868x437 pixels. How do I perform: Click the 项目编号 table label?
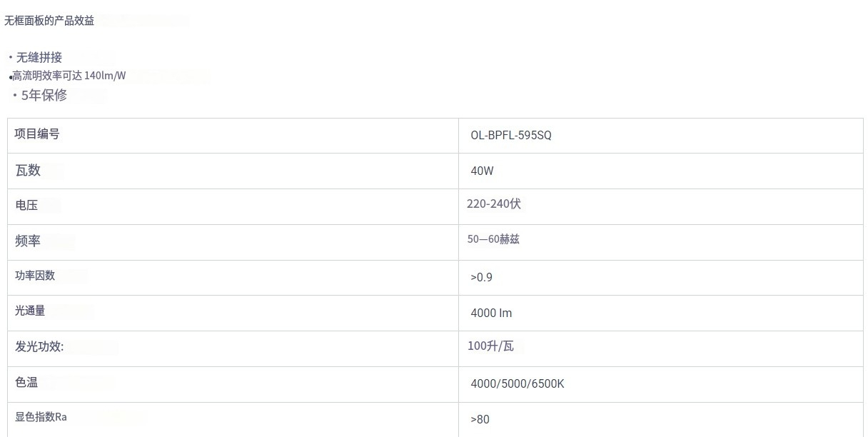click(37, 134)
